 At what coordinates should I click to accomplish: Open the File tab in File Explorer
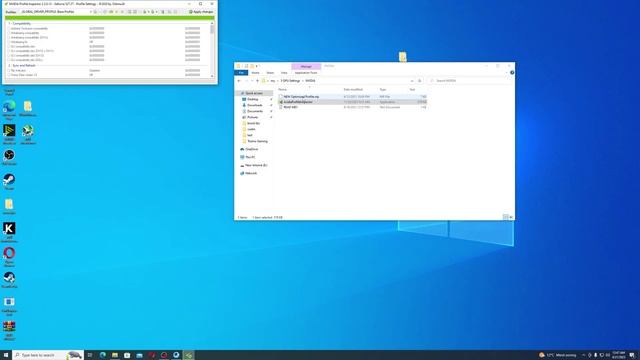click(x=241, y=73)
